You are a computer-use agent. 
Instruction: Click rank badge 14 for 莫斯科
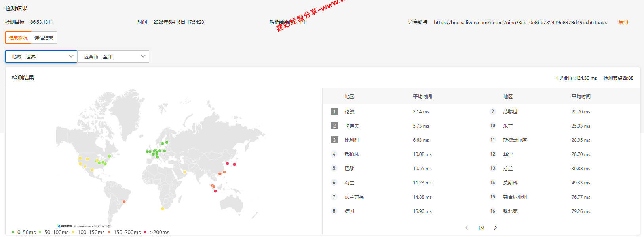(492, 182)
